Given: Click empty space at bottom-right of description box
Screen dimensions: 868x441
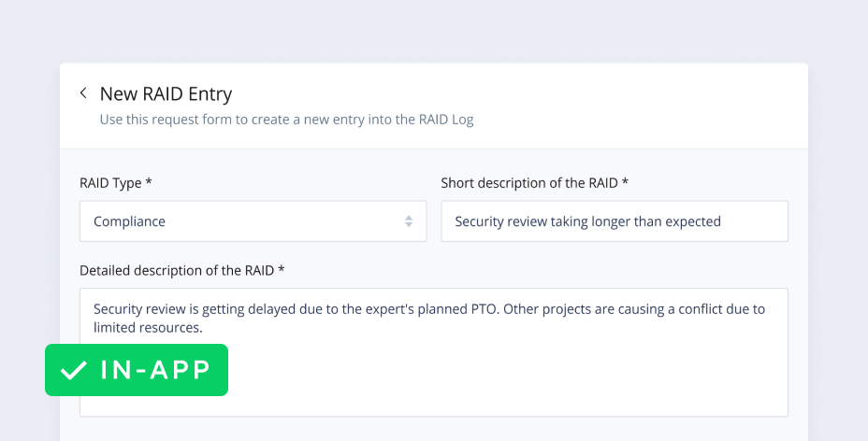Looking at the screenshot, I should [748, 397].
